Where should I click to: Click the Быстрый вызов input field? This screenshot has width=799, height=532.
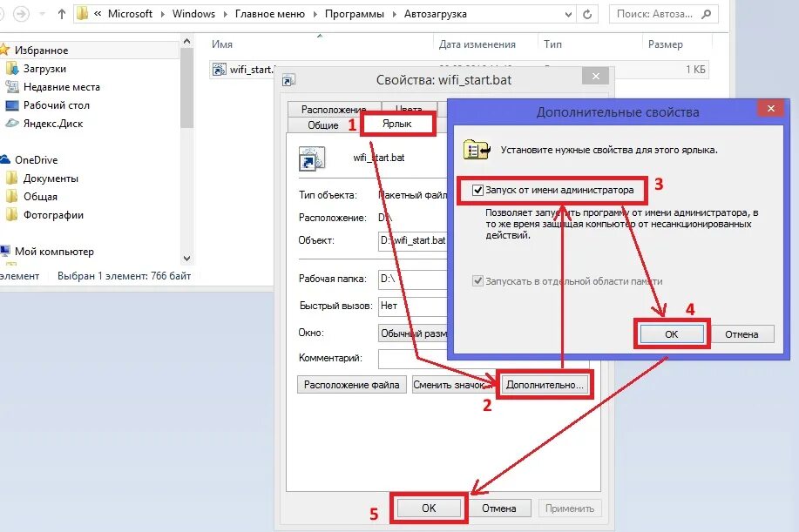[413, 306]
